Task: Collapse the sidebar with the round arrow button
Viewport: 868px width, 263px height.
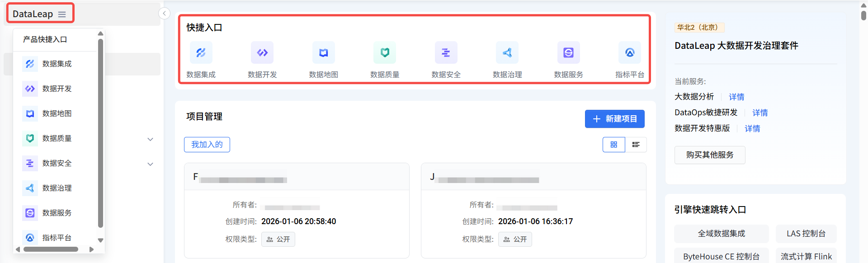Action: [x=165, y=14]
